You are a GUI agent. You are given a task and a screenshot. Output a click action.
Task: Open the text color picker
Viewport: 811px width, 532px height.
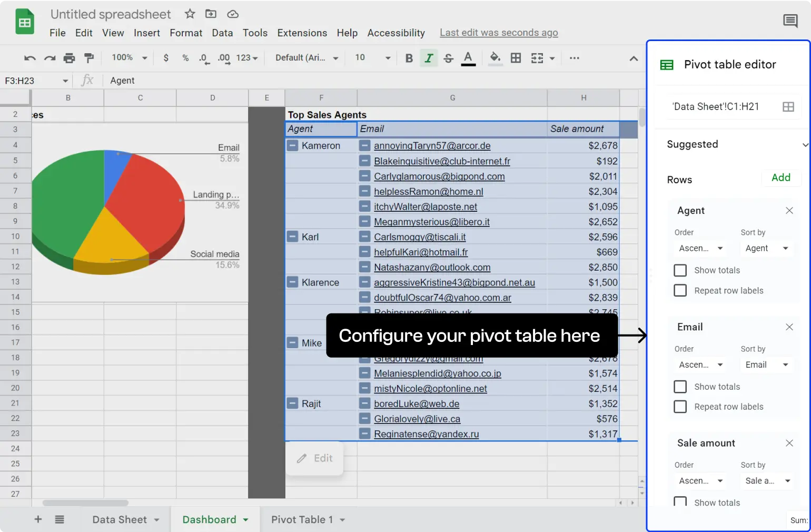468,58
